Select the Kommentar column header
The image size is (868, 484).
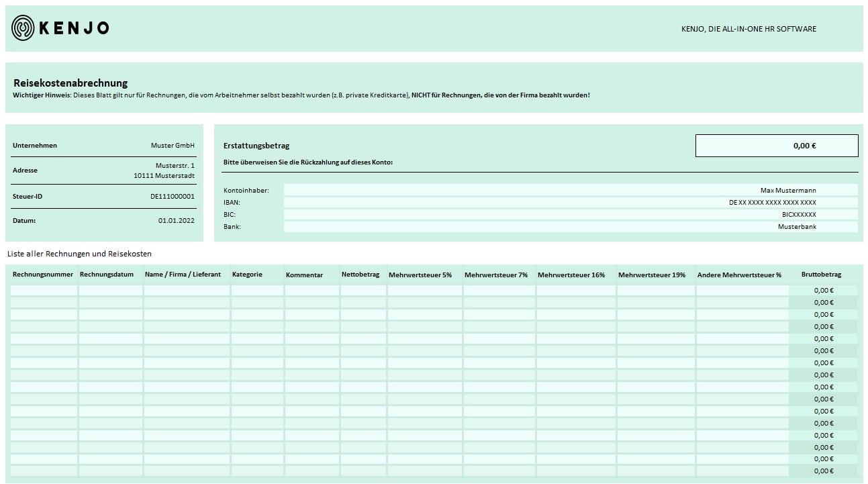304,275
